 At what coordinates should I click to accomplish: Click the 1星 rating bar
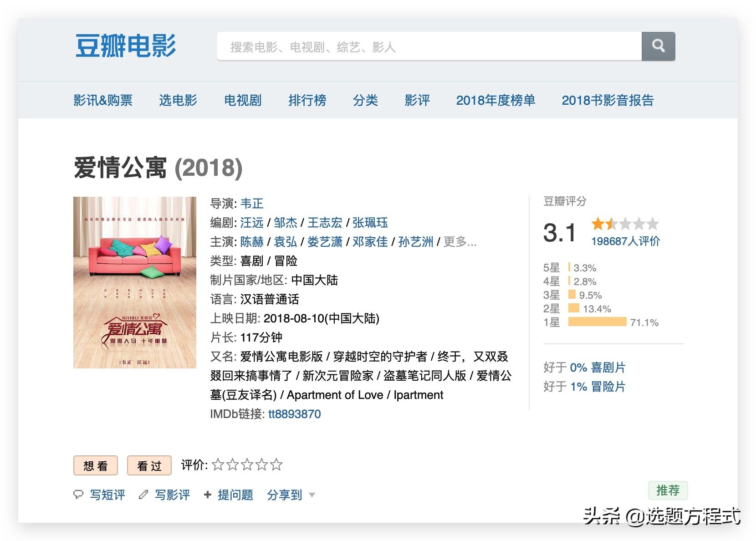tap(597, 322)
